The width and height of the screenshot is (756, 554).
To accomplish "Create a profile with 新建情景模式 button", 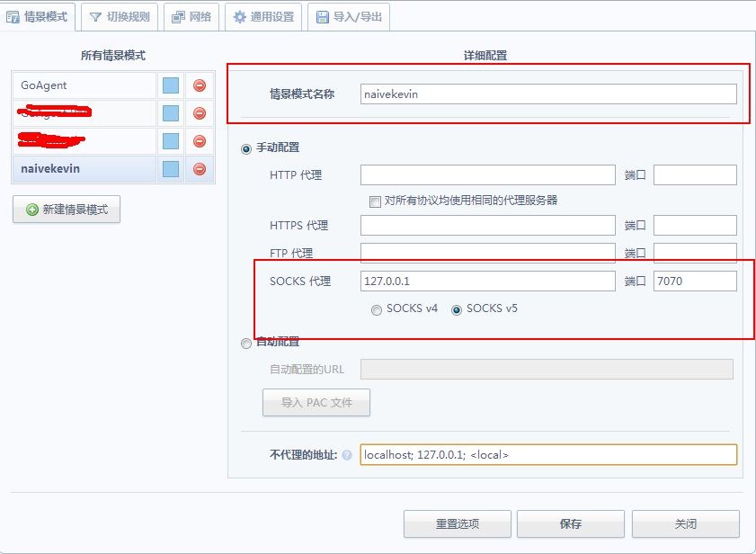I will [x=67, y=210].
